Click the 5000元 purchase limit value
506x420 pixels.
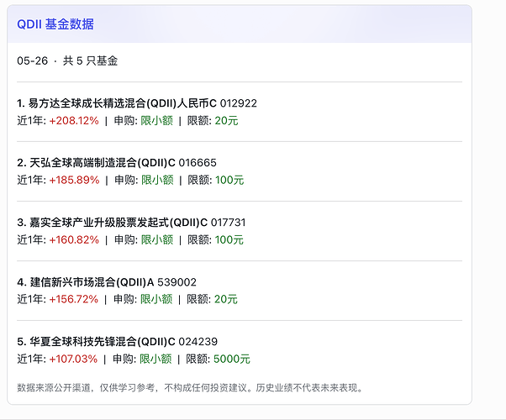232,359
